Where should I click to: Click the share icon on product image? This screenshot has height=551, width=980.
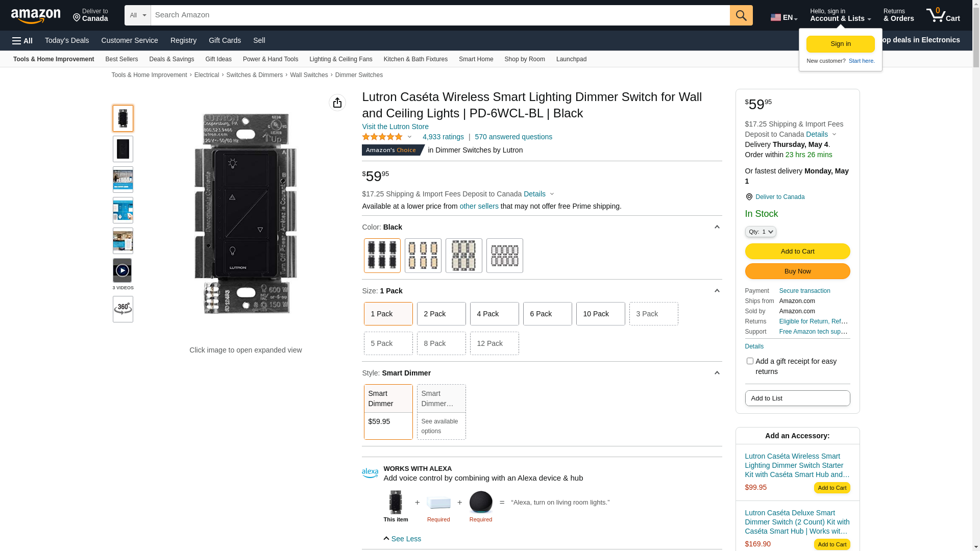(x=337, y=103)
